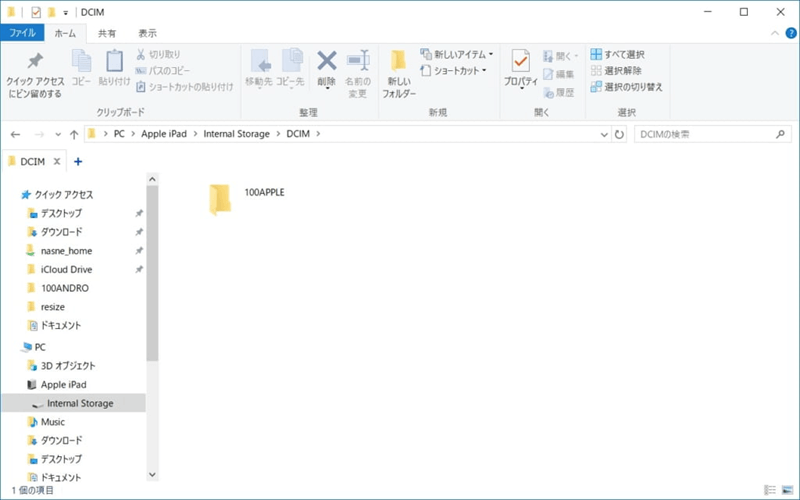Click the DCIM search box
This screenshot has width=800, height=500.
point(710,134)
